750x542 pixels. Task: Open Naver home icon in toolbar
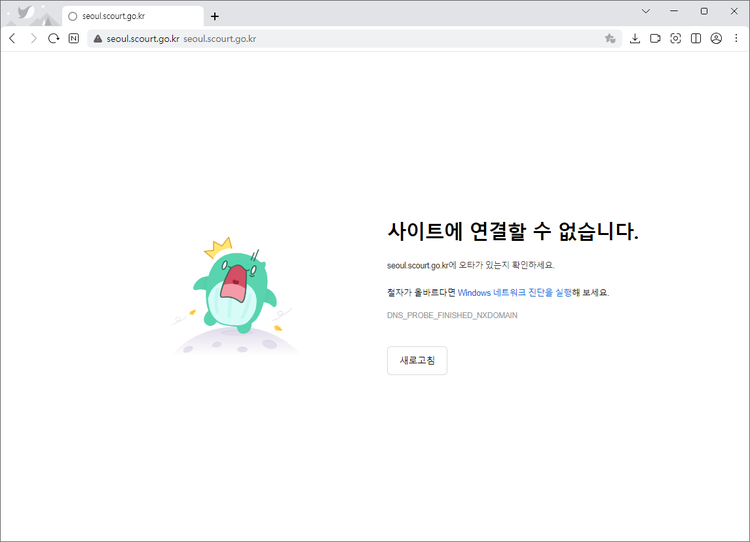point(74,39)
